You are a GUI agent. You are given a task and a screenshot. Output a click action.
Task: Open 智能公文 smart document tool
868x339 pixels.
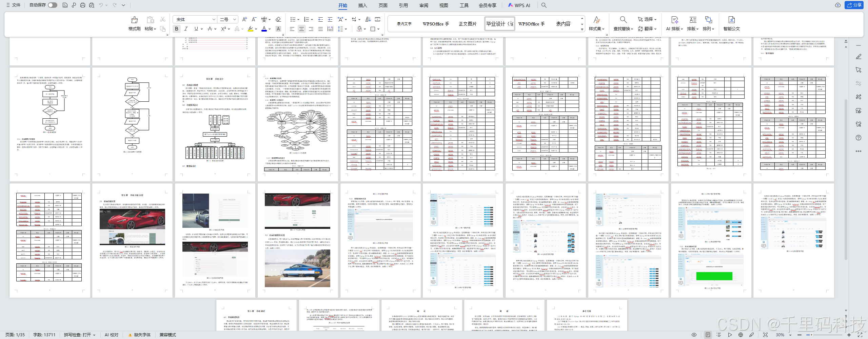(731, 24)
